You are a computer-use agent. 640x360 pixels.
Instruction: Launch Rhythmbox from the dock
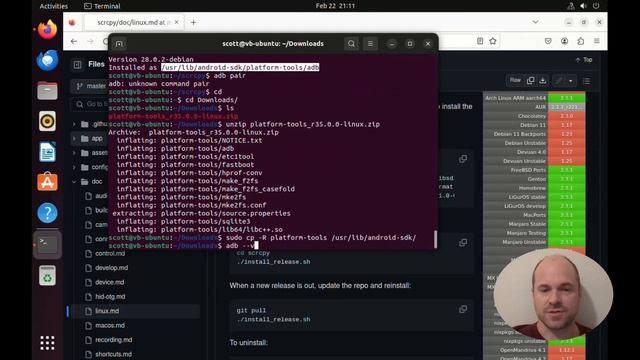click(47, 121)
